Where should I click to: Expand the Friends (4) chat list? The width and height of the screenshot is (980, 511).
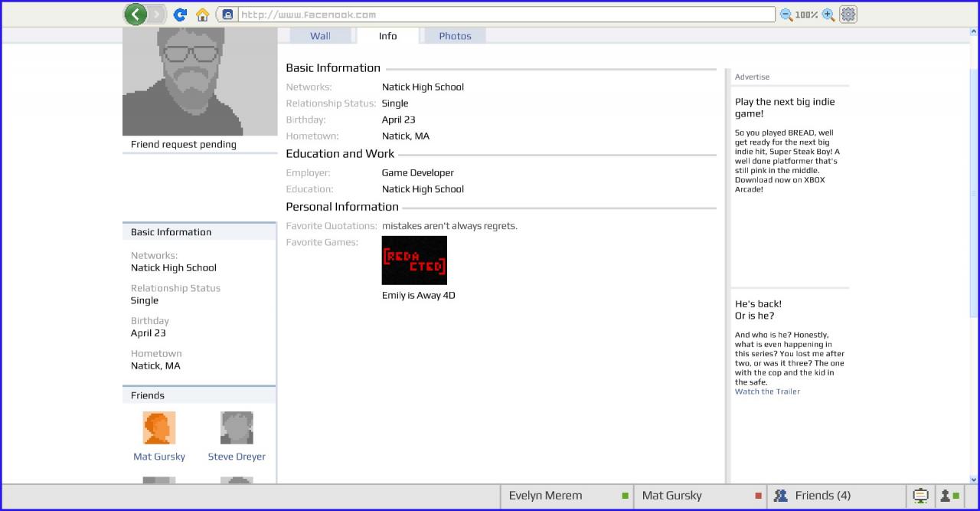(x=835, y=496)
